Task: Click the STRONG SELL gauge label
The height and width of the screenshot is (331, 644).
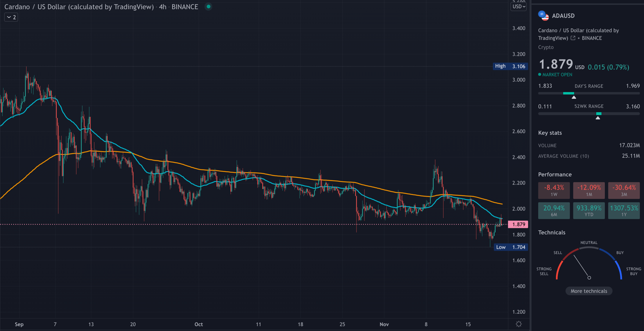Action: [544, 271]
